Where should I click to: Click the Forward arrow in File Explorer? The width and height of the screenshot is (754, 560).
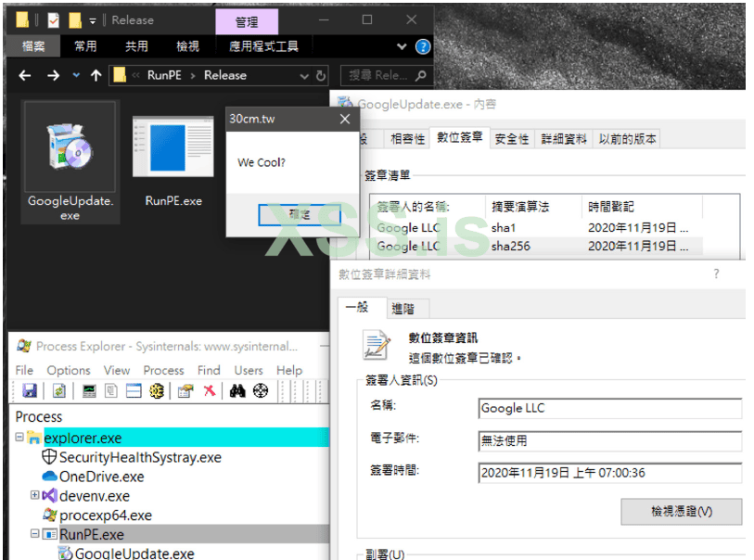(x=54, y=75)
